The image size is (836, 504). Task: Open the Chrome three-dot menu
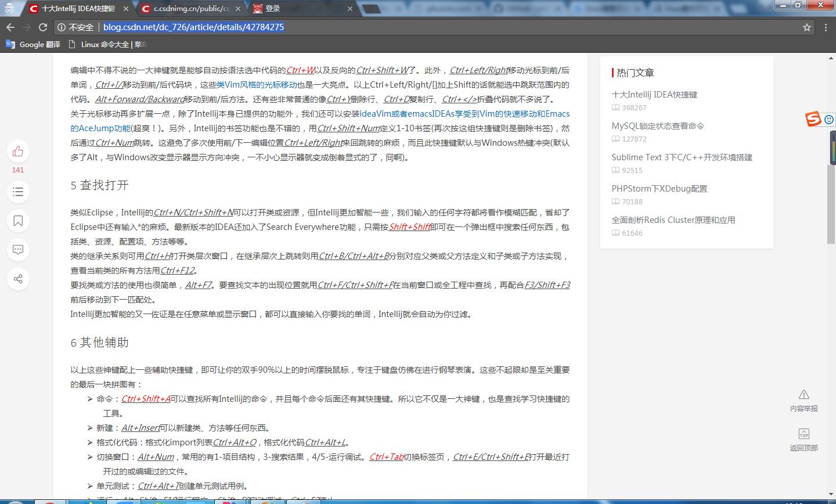826,27
